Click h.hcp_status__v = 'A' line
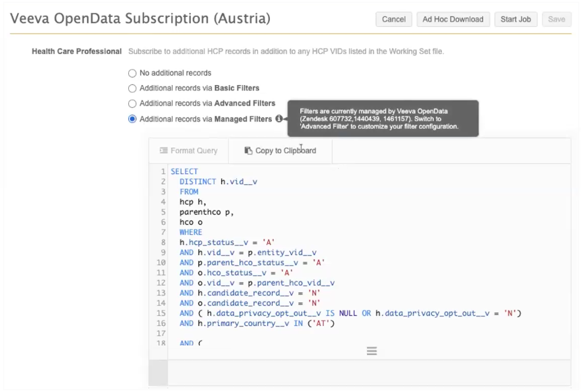Screen dimensions: 581x392 [x=227, y=242]
